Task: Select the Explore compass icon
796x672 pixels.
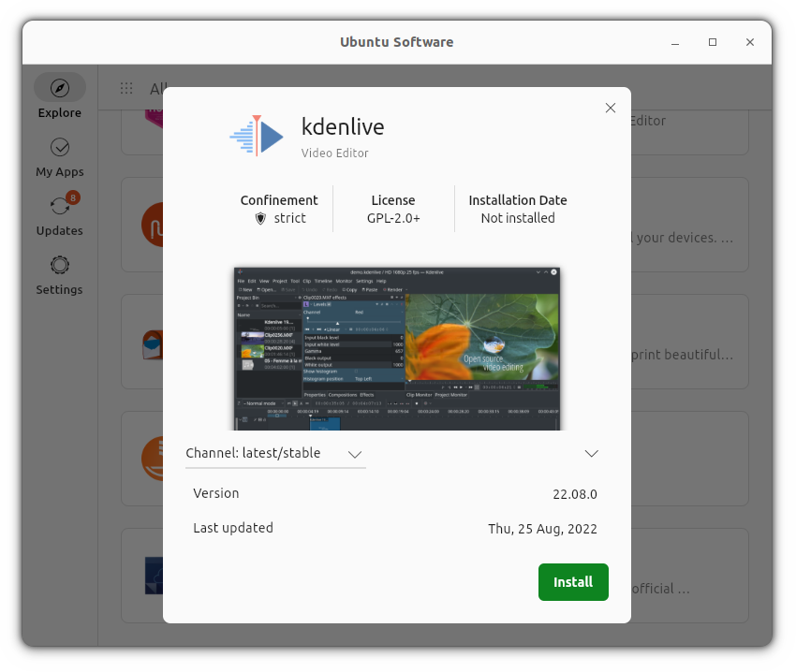Action: coord(59,87)
